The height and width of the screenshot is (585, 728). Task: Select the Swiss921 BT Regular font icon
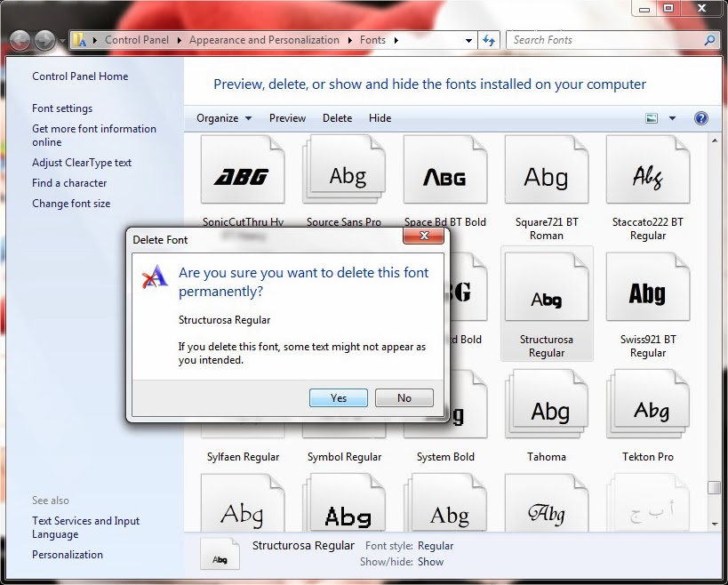tap(648, 287)
